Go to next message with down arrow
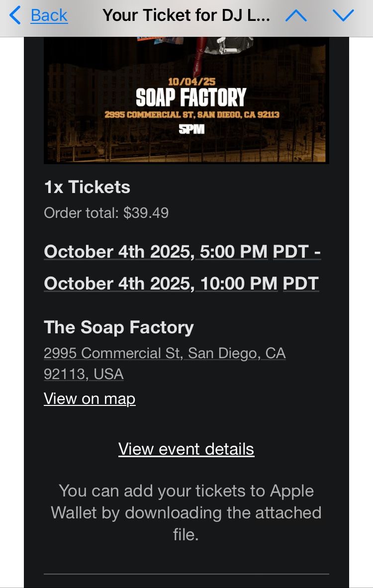The width and height of the screenshot is (373, 588). point(343,15)
